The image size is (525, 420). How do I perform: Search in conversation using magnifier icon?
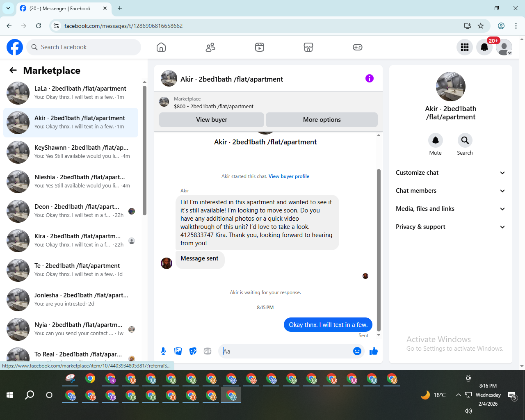point(465,140)
